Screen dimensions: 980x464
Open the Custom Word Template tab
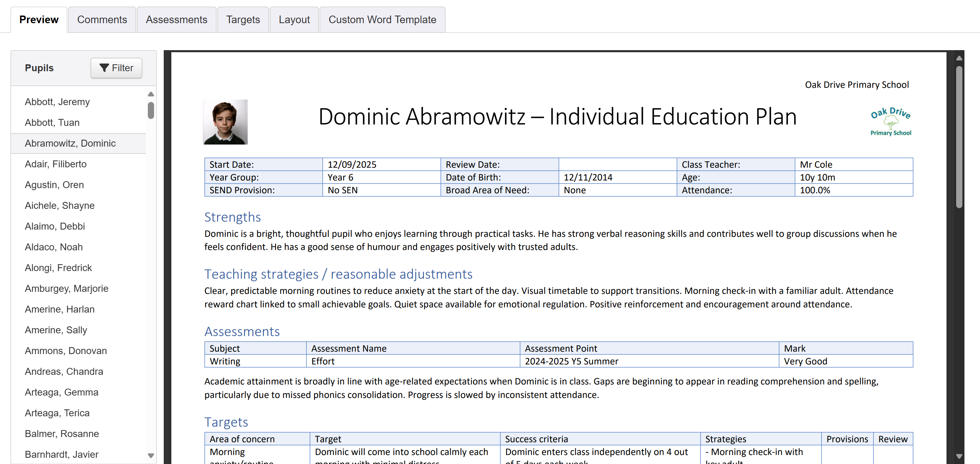[382, 20]
